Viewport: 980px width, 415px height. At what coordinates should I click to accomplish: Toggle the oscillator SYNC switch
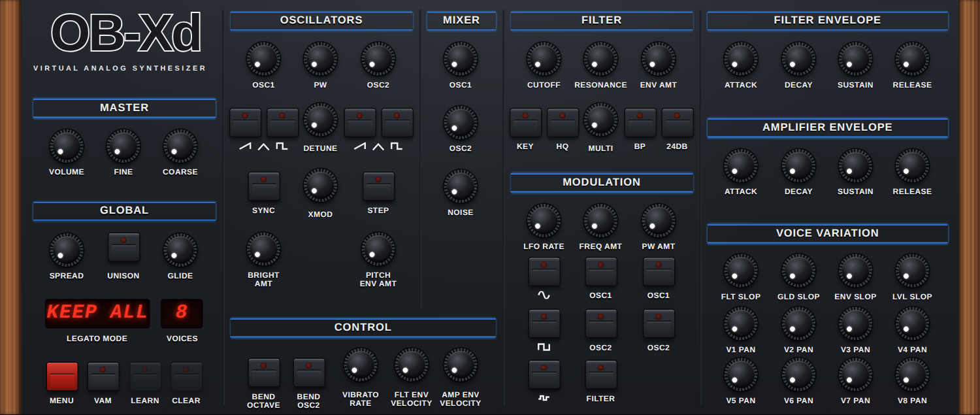(x=264, y=186)
